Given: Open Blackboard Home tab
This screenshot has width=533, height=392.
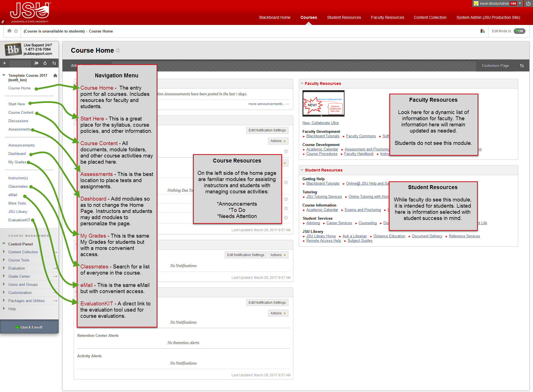Looking at the screenshot, I should 275,17.
